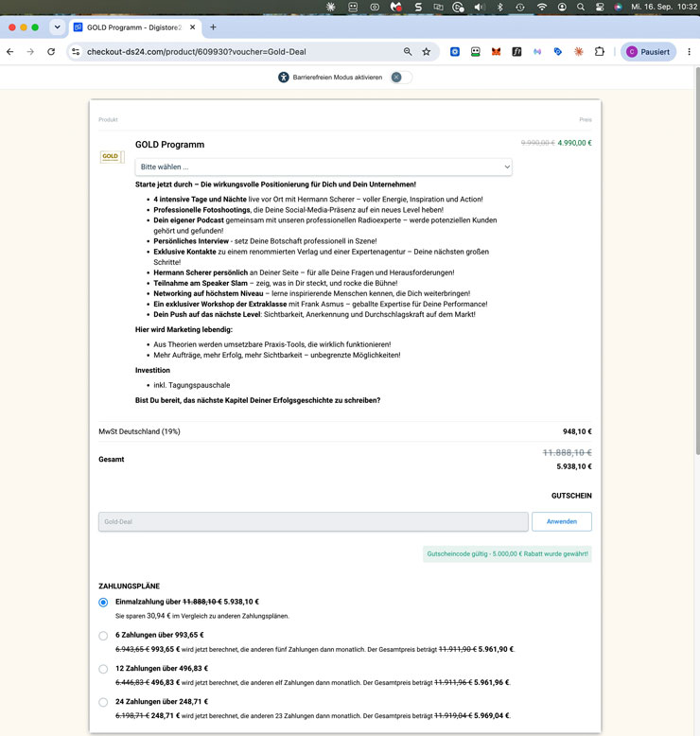Viewport: 700px width, 736px height.
Task: Open the tab search dropdown arrow
Action: tap(58, 27)
